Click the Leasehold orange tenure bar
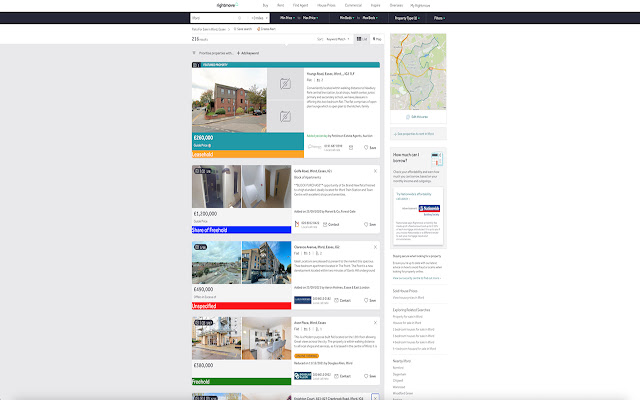 click(x=248, y=154)
